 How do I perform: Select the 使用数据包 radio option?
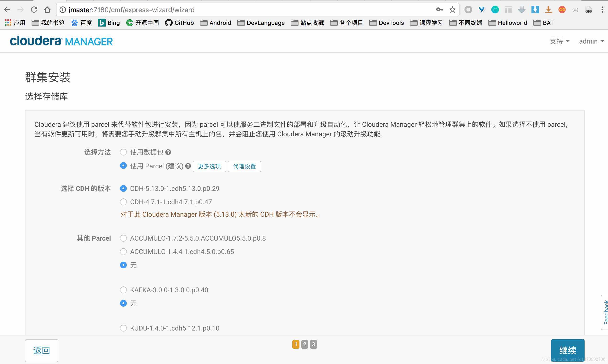pos(123,152)
